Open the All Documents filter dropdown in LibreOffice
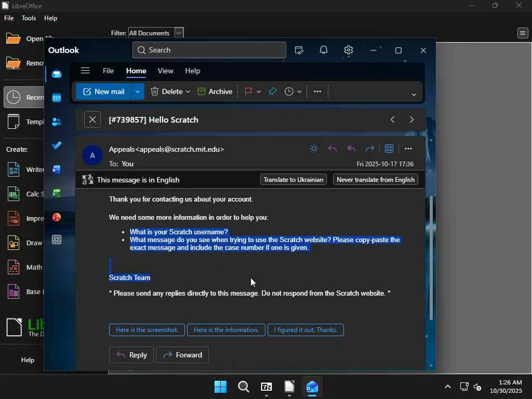 [179, 33]
